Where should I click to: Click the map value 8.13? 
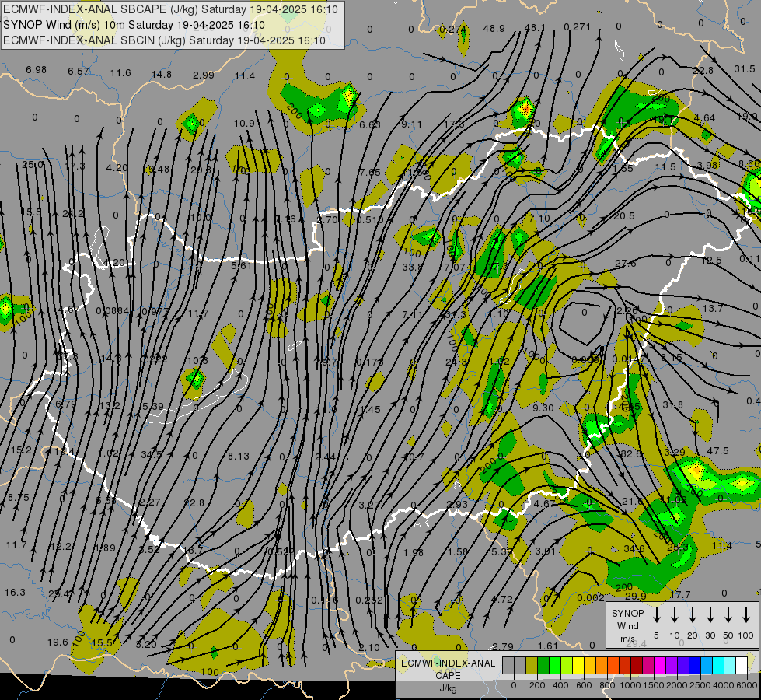click(x=239, y=456)
